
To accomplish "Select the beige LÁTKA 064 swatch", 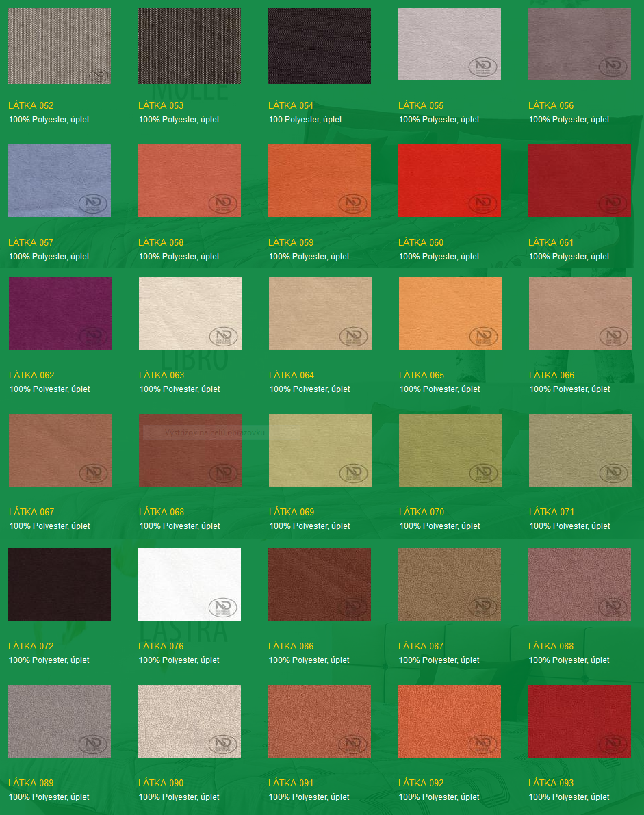I will (320, 313).
